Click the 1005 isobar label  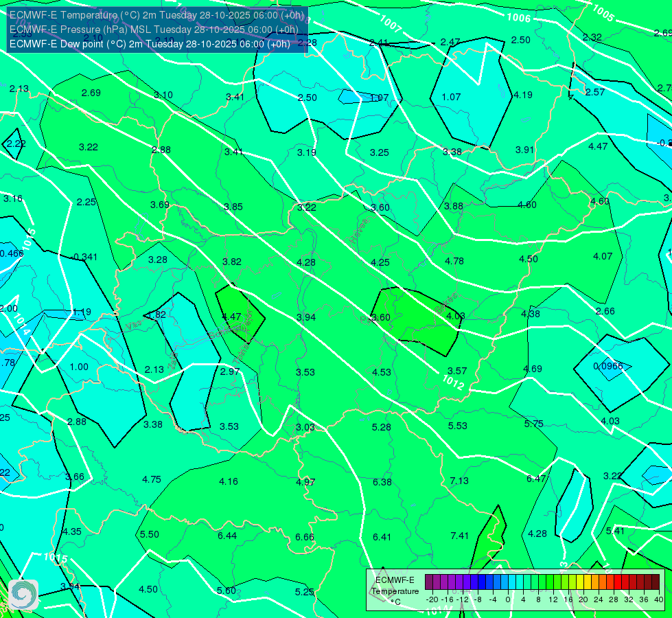tap(603, 13)
